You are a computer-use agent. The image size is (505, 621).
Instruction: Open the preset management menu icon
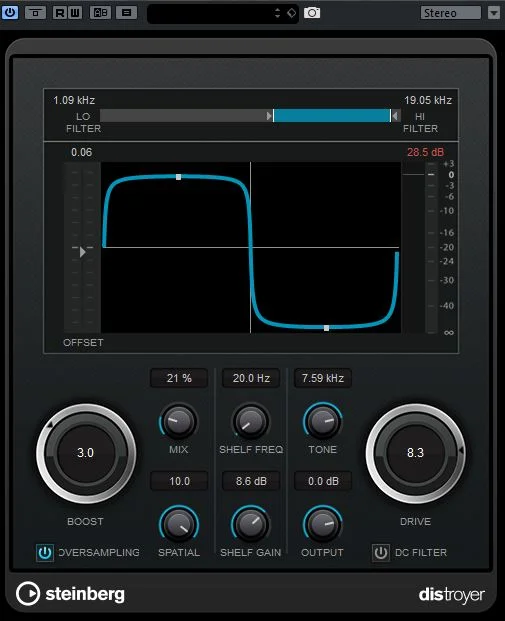[126, 13]
